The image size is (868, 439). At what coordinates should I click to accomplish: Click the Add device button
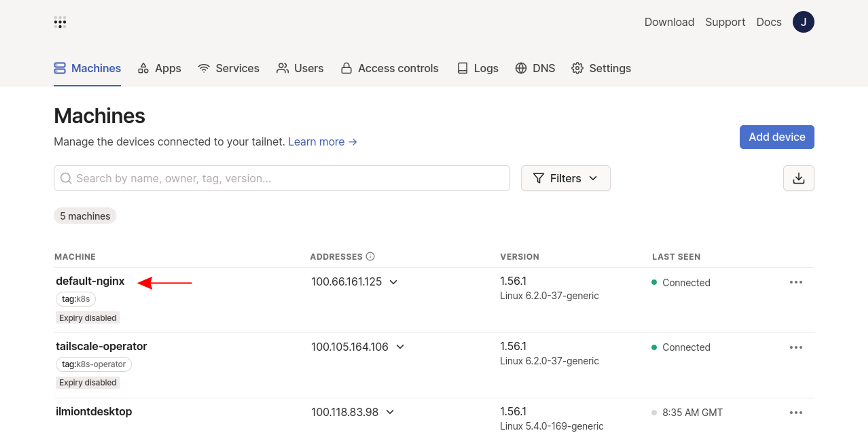pos(776,137)
